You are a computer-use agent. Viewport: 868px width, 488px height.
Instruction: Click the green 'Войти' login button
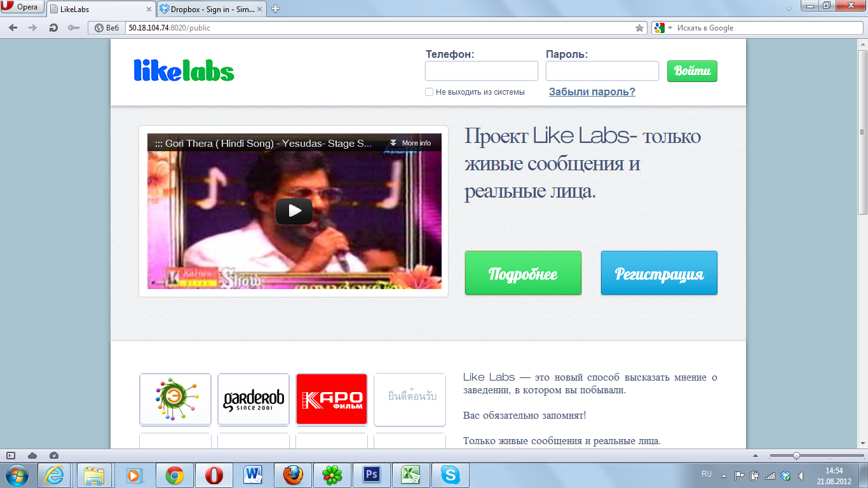coord(692,71)
